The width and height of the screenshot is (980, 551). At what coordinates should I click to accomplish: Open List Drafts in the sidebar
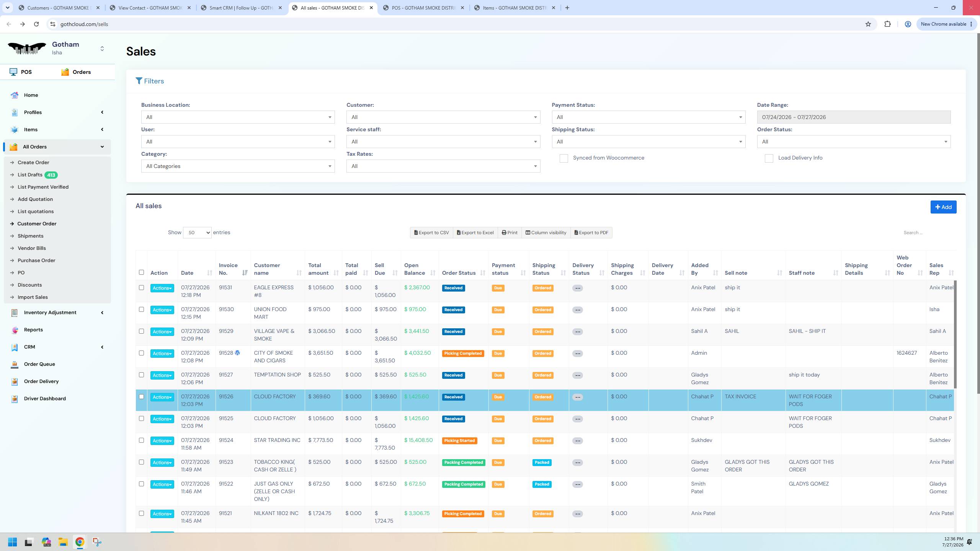click(30, 175)
